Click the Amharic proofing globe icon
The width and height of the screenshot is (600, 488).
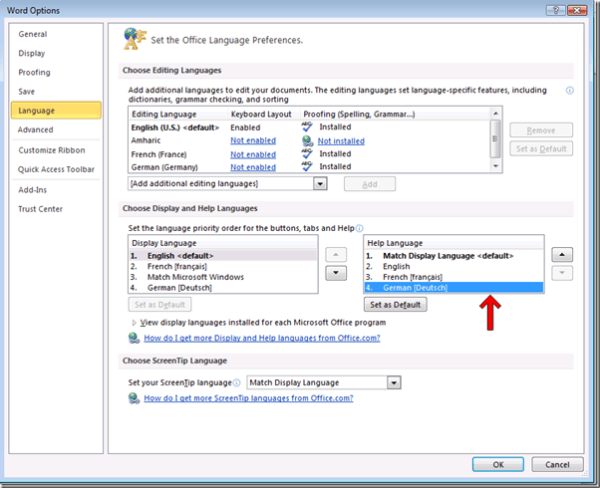click(x=308, y=141)
